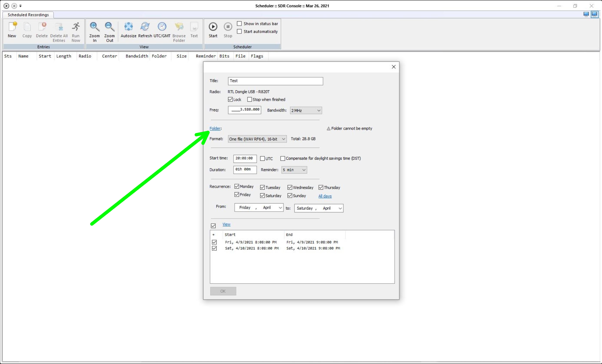602x364 pixels.
Task: Click the New entry icon
Action: point(12,27)
